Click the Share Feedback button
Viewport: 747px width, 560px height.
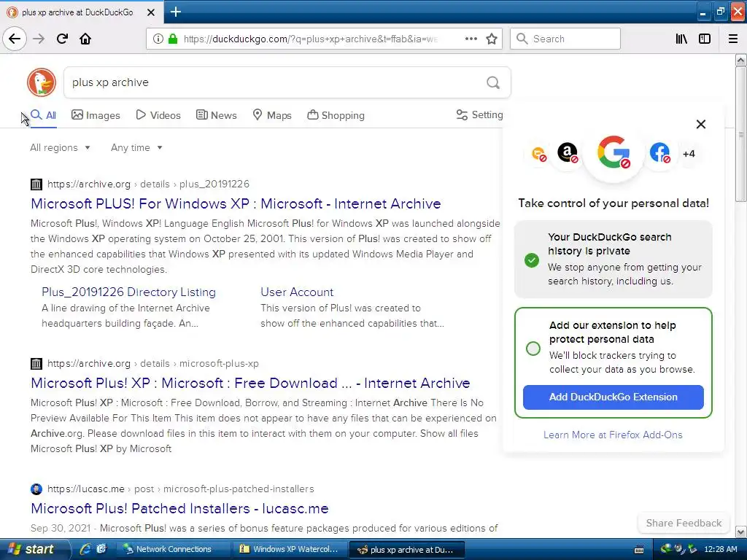(684, 523)
